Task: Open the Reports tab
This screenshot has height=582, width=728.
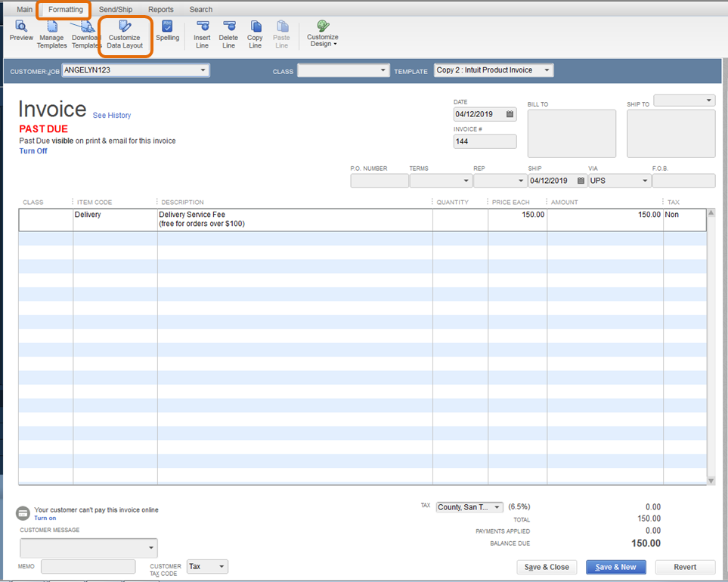Action: click(x=161, y=9)
